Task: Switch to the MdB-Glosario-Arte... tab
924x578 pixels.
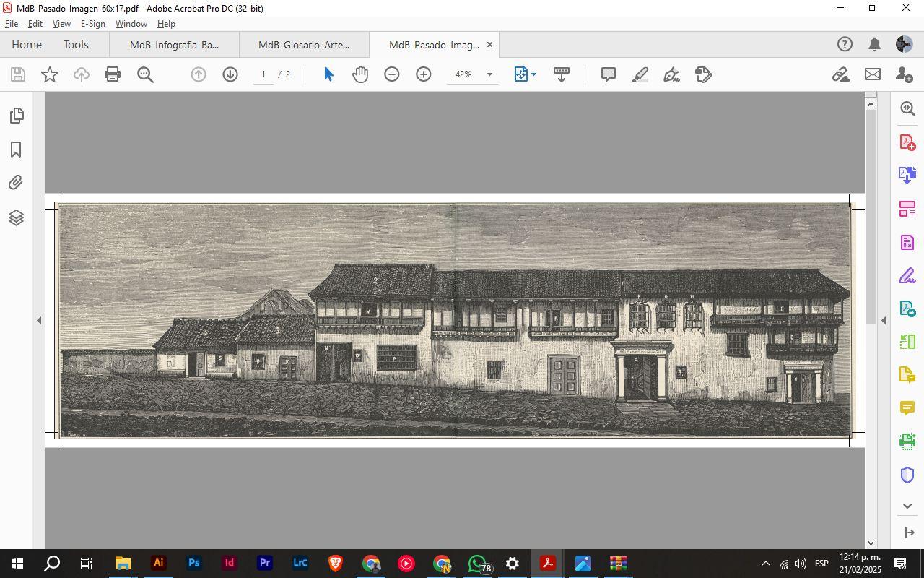Action: (x=303, y=45)
